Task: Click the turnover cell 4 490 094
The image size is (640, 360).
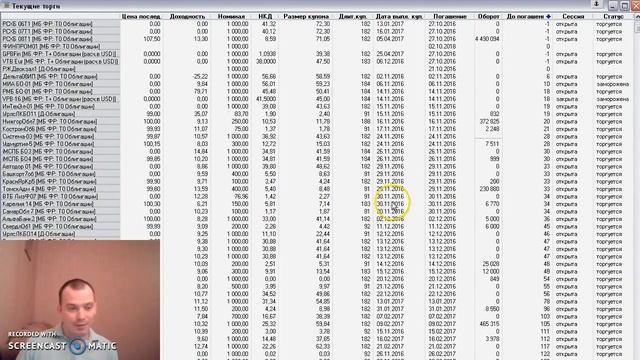Action: click(487, 39)
